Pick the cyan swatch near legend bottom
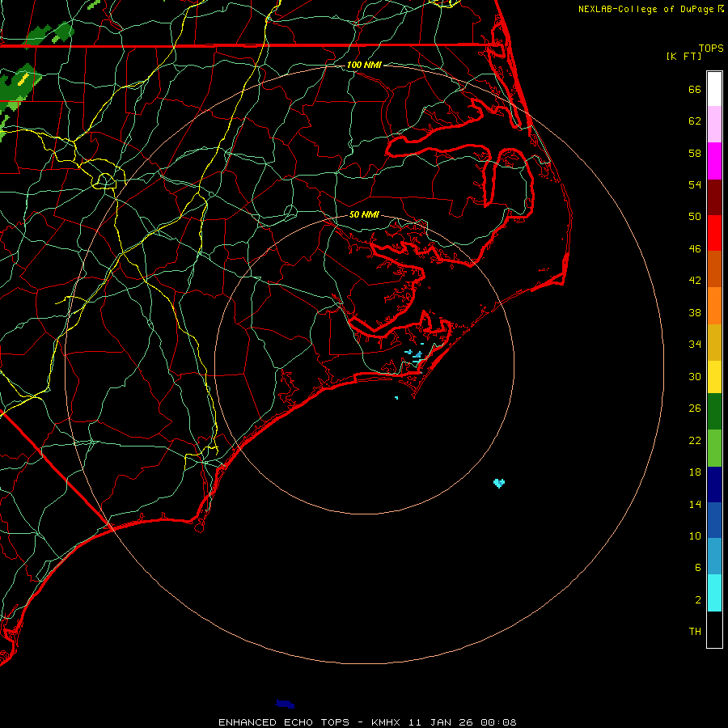Image resolution: width=728 pixels, height=728 pixels. tap(714, 593)
